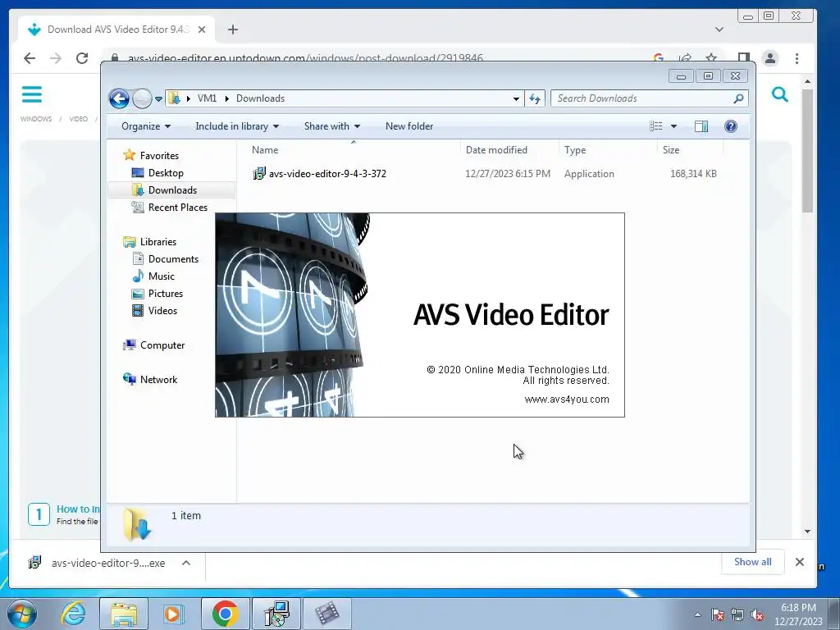This screenshot has height=630, width=840.
Task: Click the Uptodown search magnifier
Action: [x=780, y=95]
